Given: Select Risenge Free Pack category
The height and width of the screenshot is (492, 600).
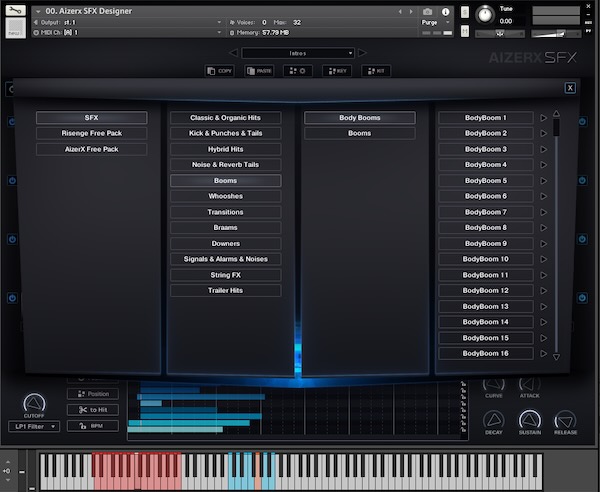Looking at the screenshot, I should [x=91, y=133].
